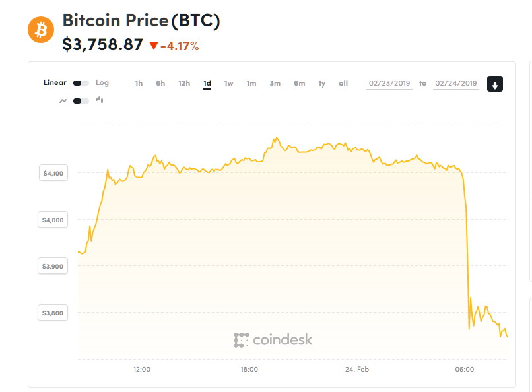Screen dimensions: 532x392
Task: Click the Coindesk watermark logo
Action: coord(273,340)
